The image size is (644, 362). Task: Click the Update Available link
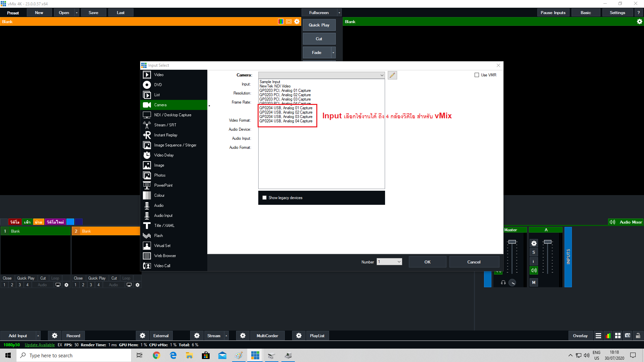coord(40,345)
